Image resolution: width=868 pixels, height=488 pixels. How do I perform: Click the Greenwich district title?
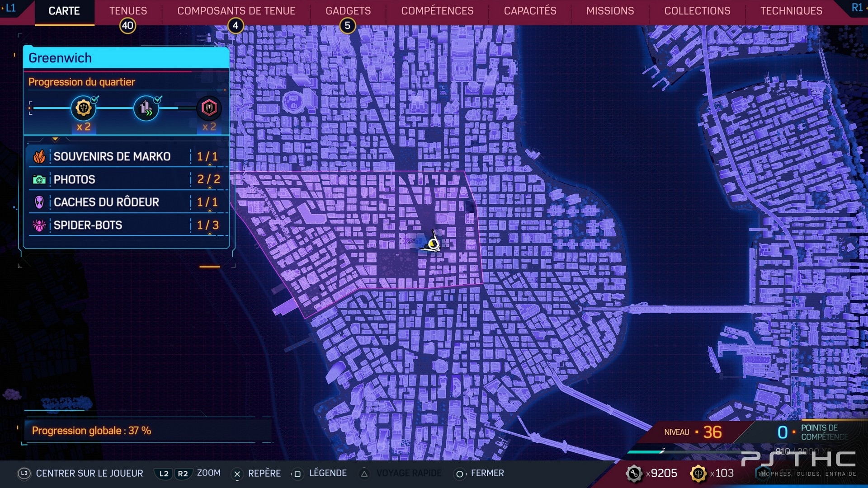pos(60,58)
